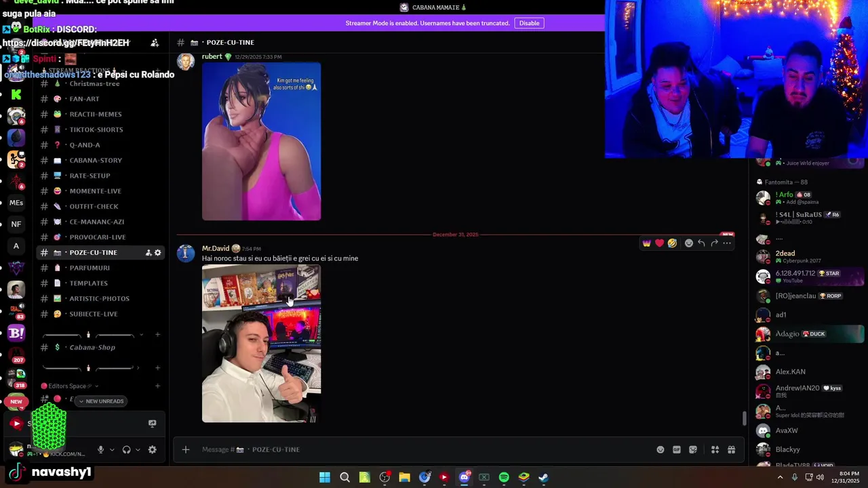React with heart emoji on Mr.David message

[x=659, y=243]
